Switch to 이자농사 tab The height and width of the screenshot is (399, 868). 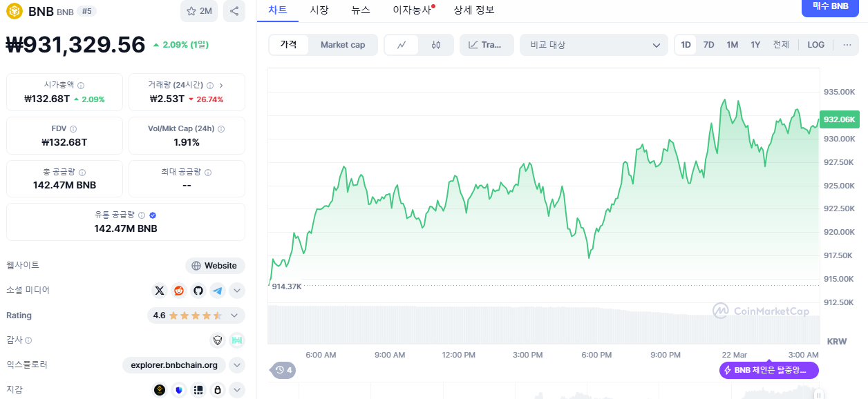click(413, 10)
